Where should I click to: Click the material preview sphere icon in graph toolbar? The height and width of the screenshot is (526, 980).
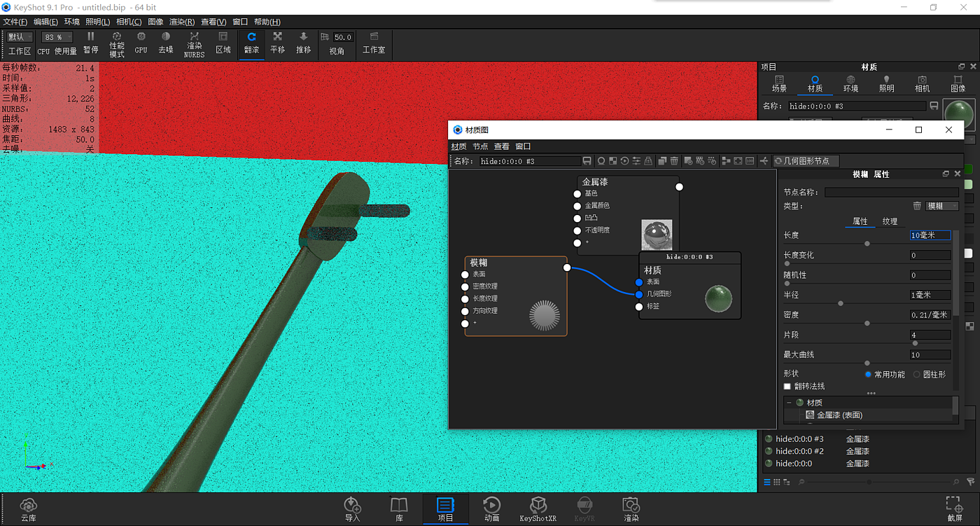tap(601, 161)
